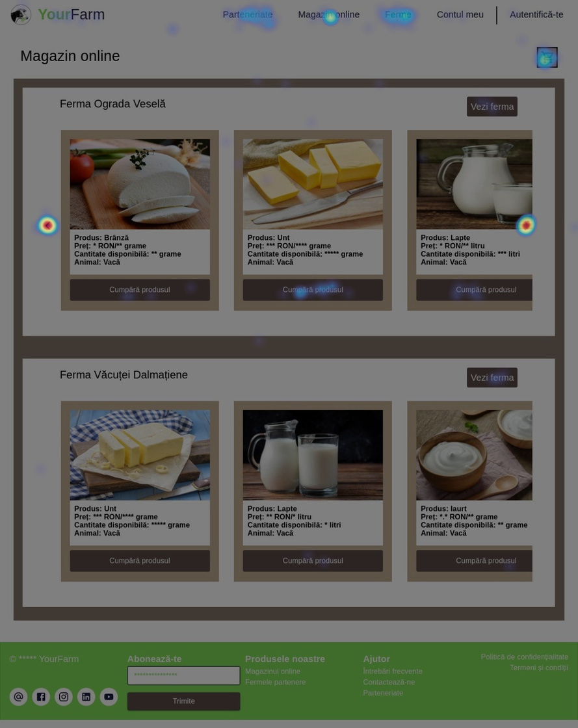This screenshot has height=728, width=578.
Task: Go to the Ferme menu item
Action: click(398, 14)
